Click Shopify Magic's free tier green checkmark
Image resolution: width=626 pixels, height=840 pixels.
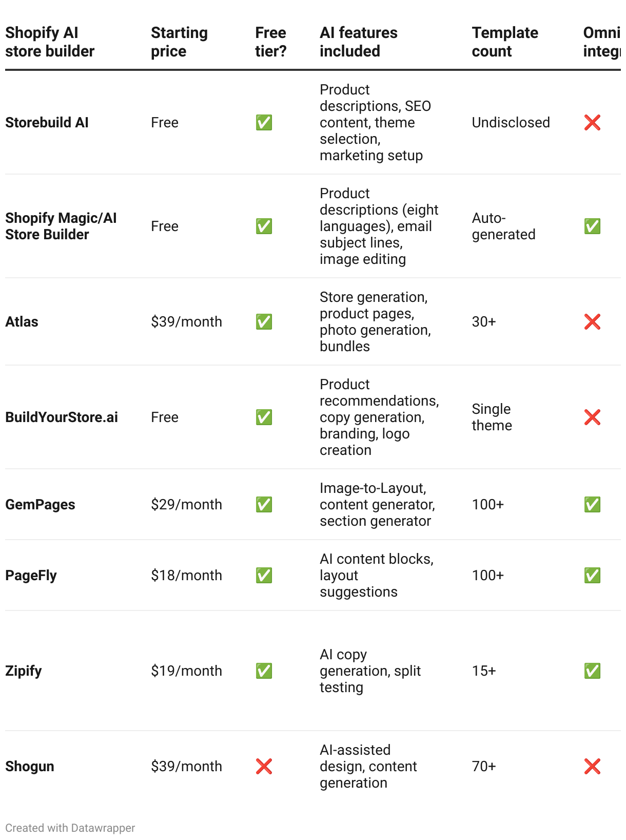(264, 226)
